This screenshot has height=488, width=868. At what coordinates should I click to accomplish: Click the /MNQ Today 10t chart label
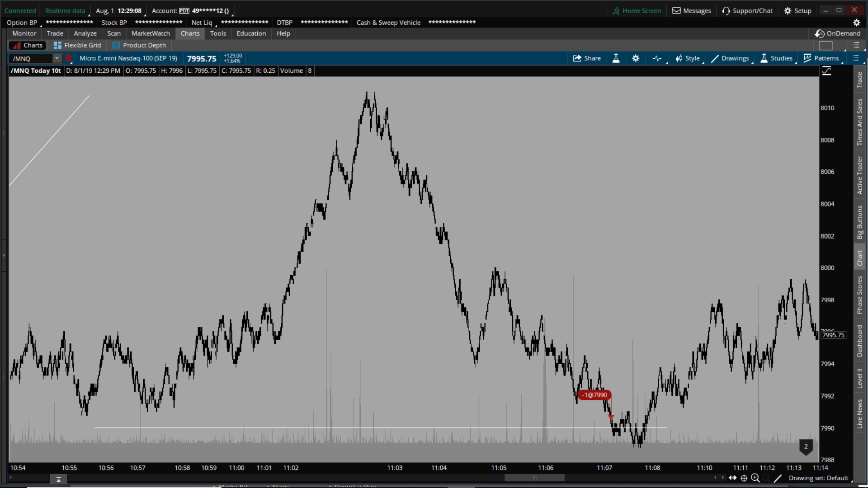tap(36, 71)
